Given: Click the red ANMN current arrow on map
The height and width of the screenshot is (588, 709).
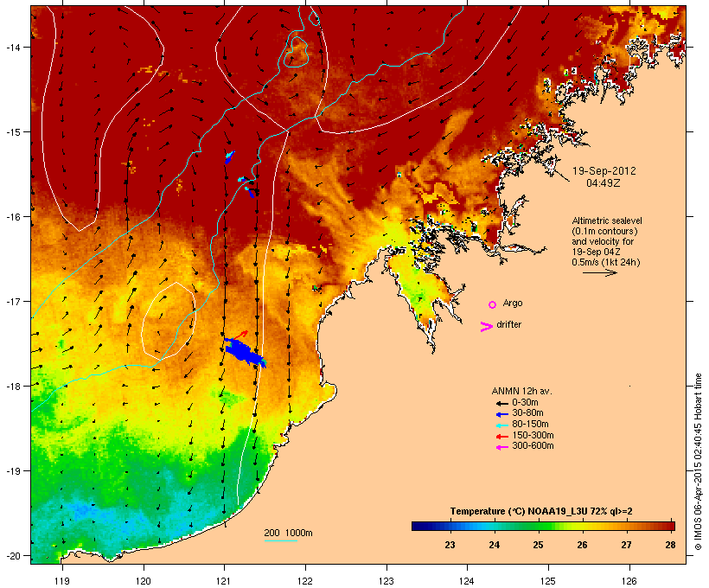Looking at the screenshot, I should pos(240,336).
